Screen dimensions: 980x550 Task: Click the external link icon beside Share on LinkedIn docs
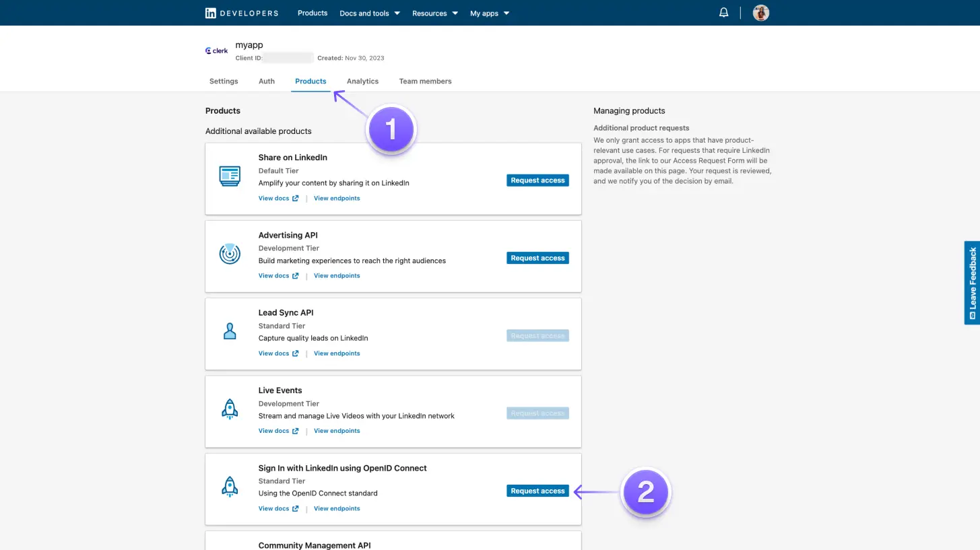[296, 198]
